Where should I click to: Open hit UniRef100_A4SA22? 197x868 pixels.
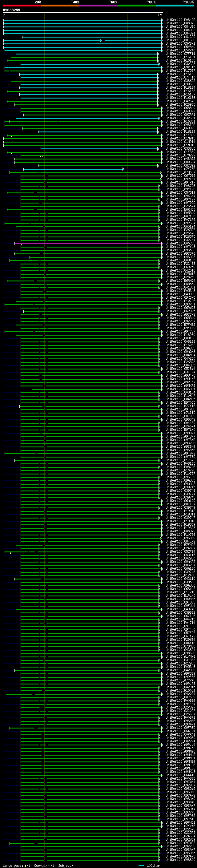[x=180, y=159]
